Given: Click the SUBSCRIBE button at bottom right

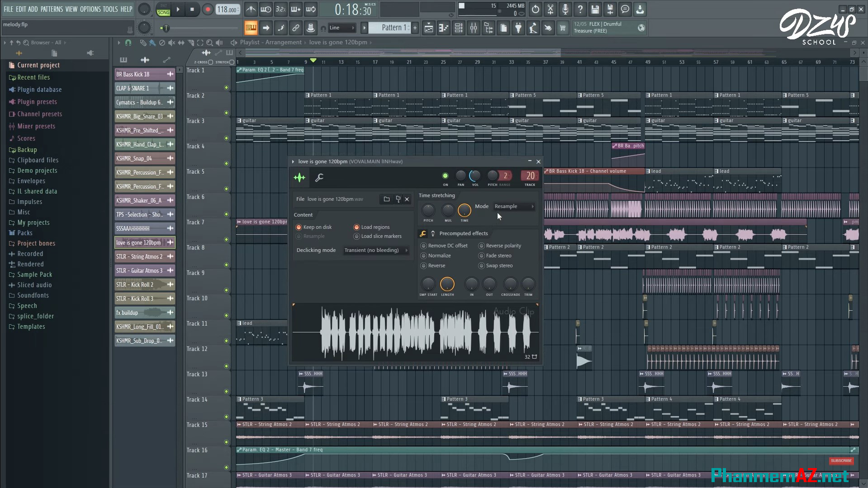Looking at the screenshot, I should [841, 460].
